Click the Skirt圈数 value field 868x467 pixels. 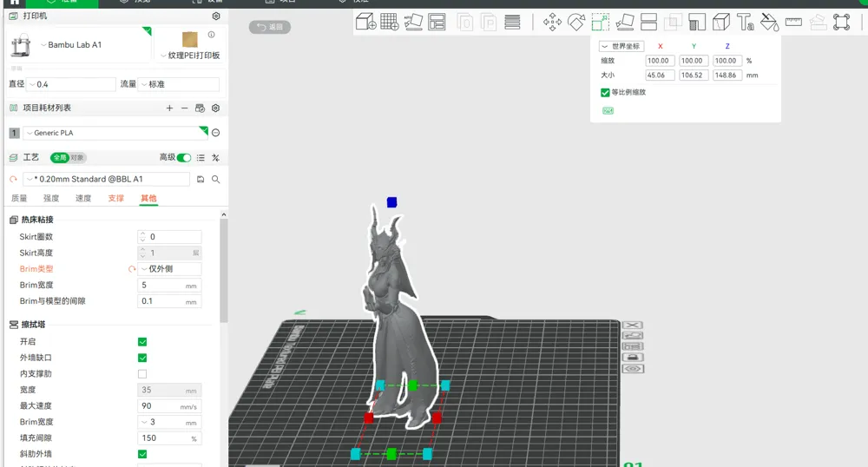coord(169,237)
